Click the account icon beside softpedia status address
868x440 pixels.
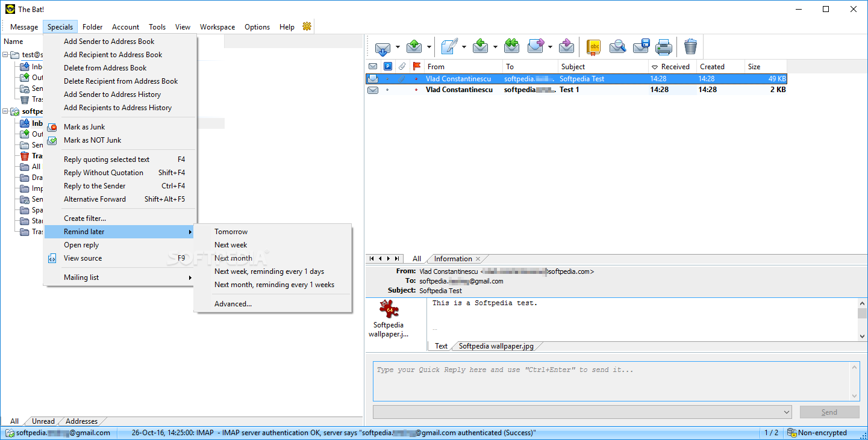[10, 433]
